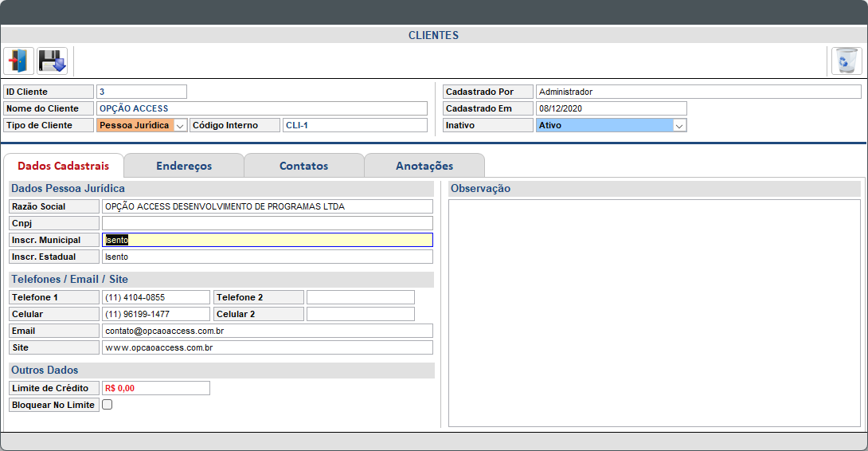
Task: Edit the Email address field
Action: coord(268,331)
